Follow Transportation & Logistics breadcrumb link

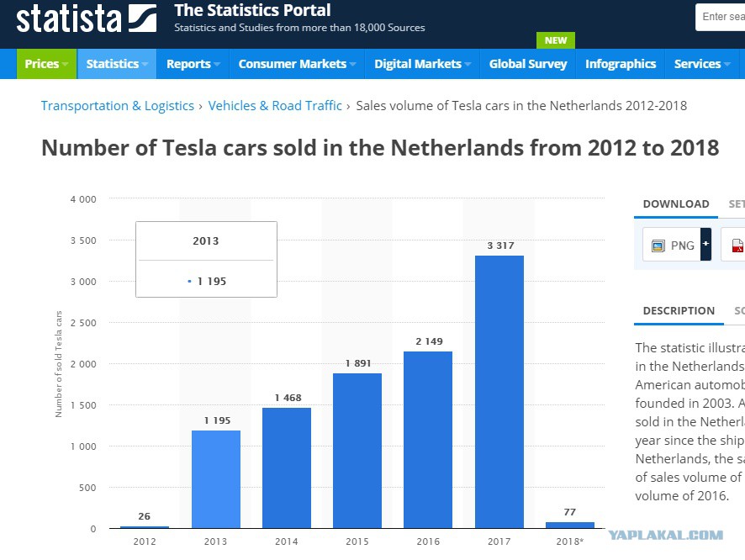click(118, 105)
